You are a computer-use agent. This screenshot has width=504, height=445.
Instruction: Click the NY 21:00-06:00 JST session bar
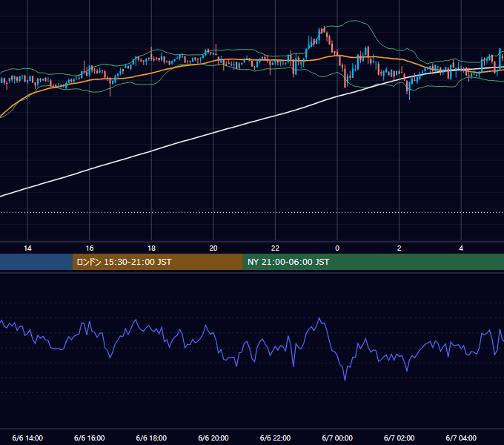(373, 262)
